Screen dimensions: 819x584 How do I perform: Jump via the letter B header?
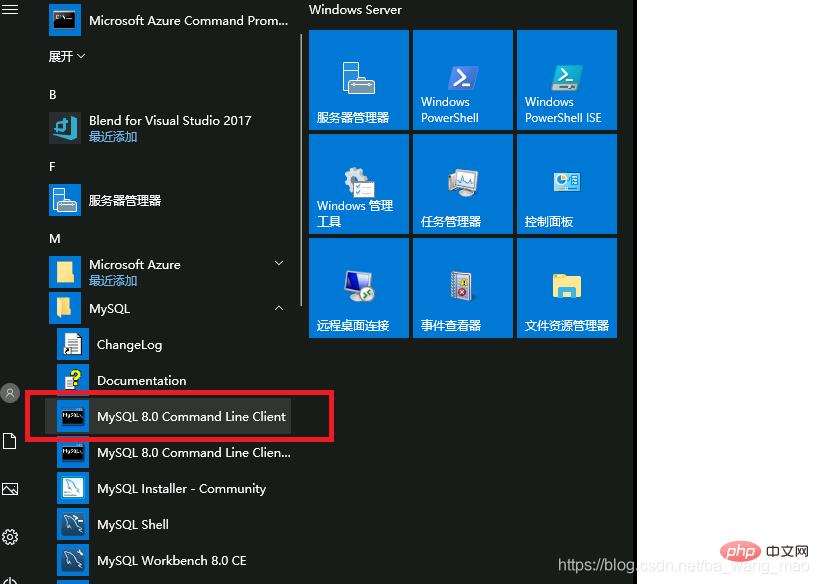pyautogui.click(x=52, y=95)
